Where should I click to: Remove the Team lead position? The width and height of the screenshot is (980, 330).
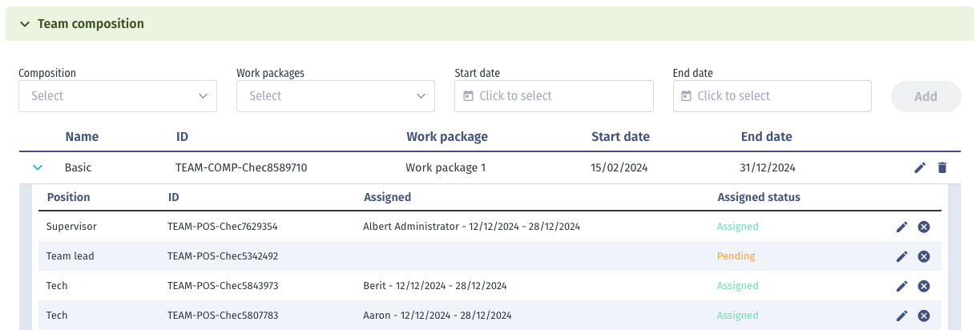click(923, 256)
